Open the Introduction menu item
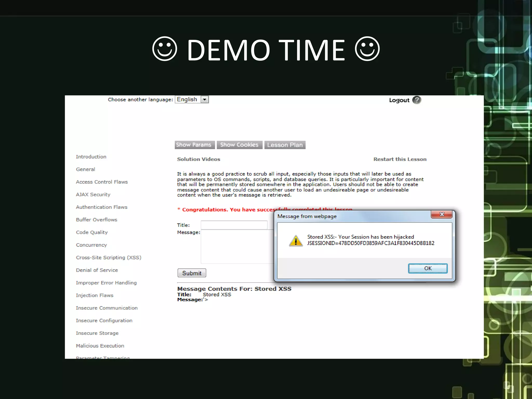532x399 pixels. point(91,157)
